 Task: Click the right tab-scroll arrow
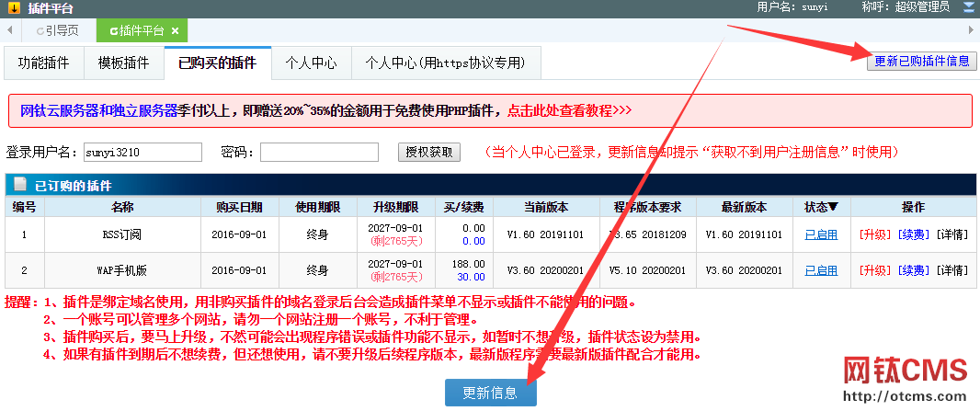click(x=971, y=30)
